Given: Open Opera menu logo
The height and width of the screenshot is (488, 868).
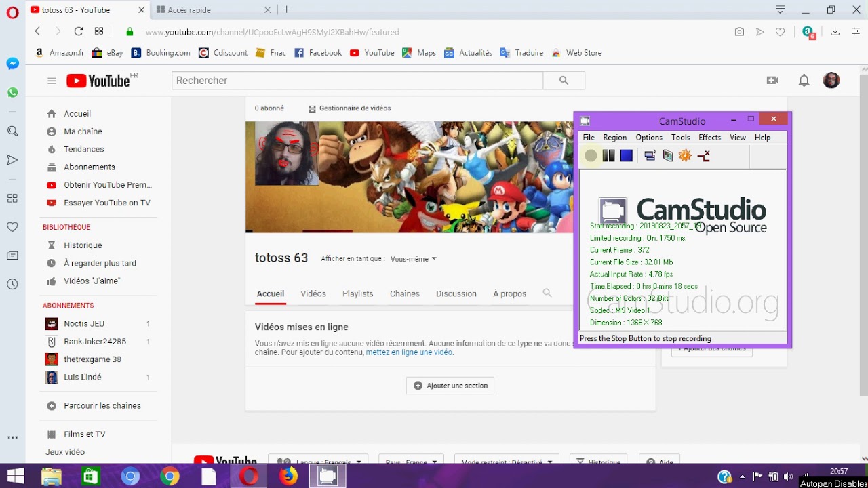Looking at the screenshot, I should [12, 12].
